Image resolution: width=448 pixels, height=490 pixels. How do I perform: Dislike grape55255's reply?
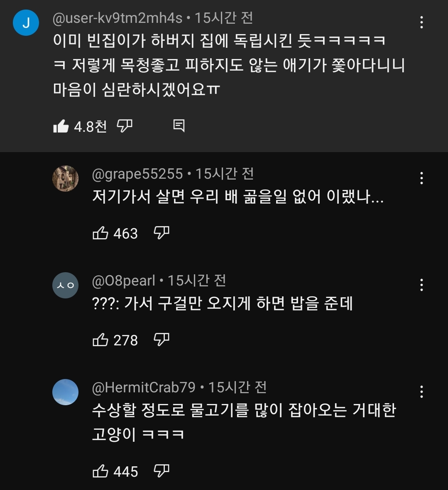[162, 233]
